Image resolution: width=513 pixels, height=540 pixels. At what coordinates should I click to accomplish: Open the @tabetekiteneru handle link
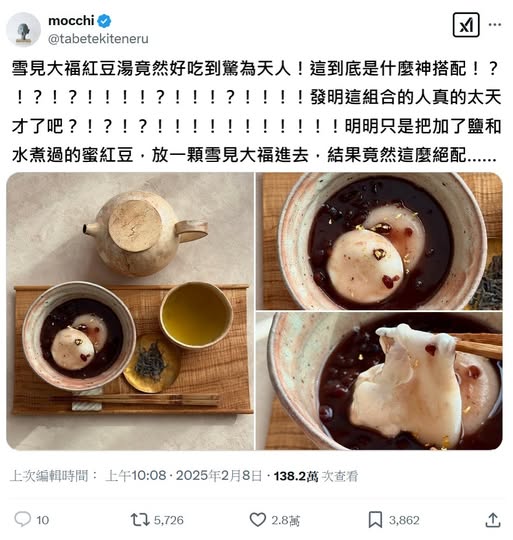point(98,39)
